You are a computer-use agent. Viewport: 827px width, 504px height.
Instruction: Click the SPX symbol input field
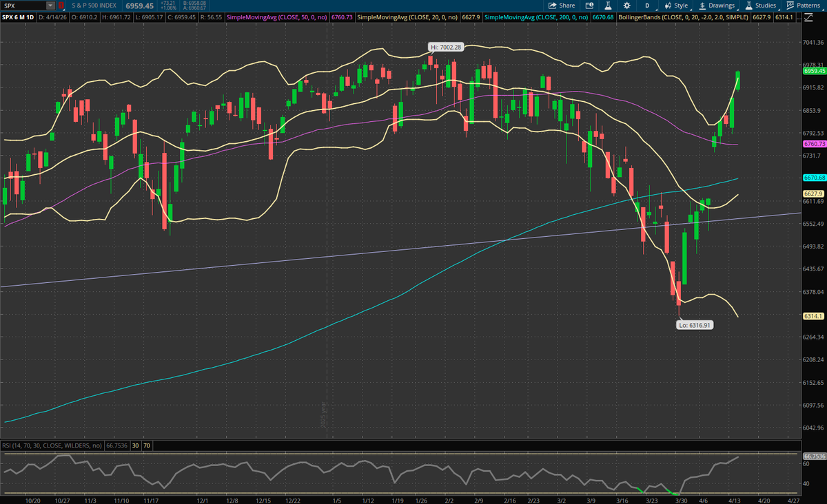pos(24,5)
